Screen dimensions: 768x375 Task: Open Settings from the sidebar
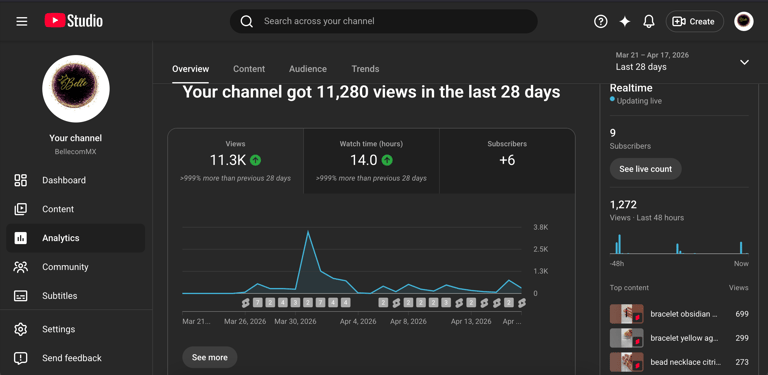click(x=75, y=329)
